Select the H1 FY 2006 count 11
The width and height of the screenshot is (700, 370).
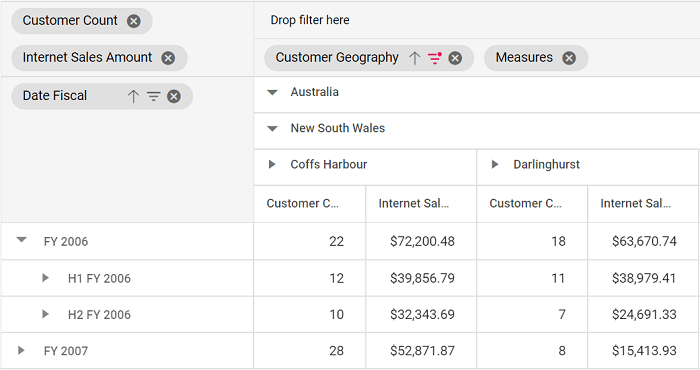tap(558, 279)
